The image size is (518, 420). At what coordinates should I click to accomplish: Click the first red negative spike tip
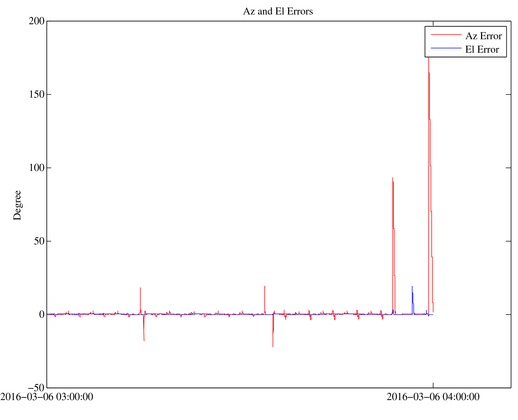144,340
